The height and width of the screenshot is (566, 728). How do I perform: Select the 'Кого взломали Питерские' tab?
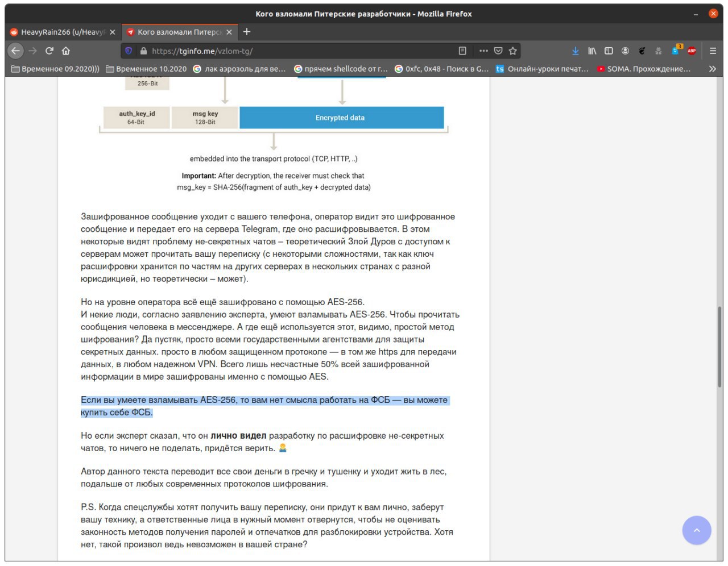coord(179,32)
